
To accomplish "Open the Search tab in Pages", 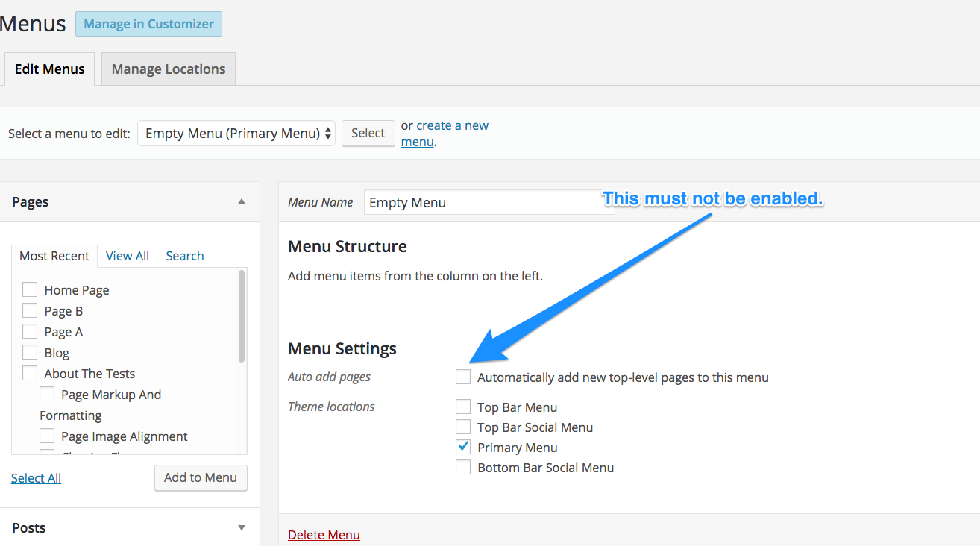I will [x=185, y=256].
